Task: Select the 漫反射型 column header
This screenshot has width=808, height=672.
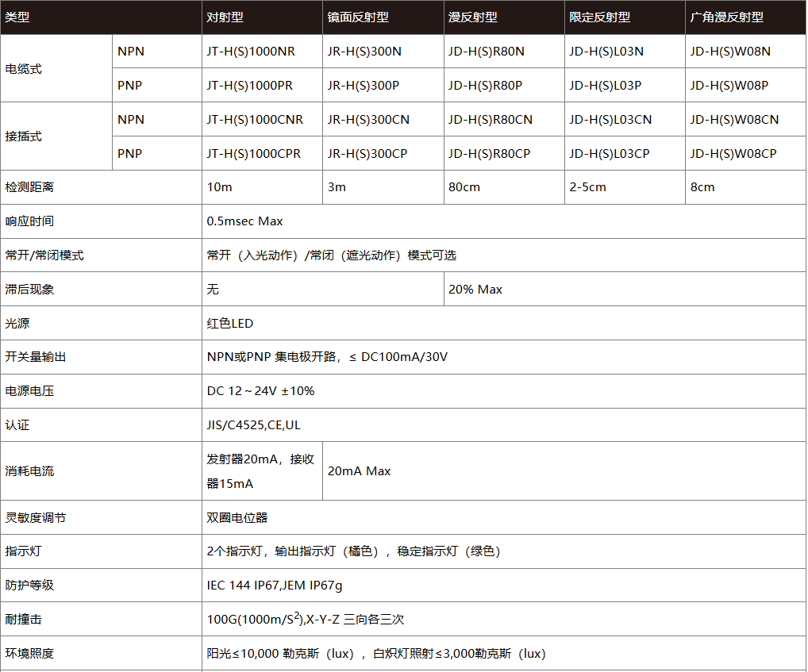Action: [468, 17]
